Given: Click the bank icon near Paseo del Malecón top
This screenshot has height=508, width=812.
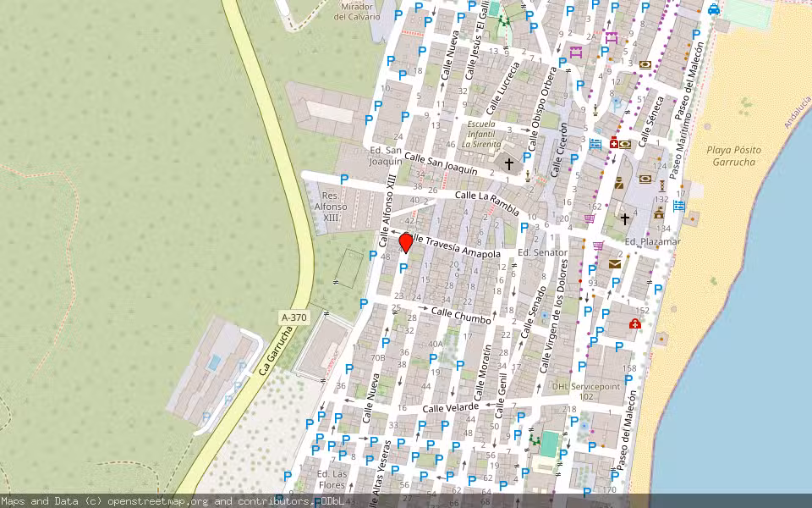Looking at the screenshot, I should tap(645, 65).
